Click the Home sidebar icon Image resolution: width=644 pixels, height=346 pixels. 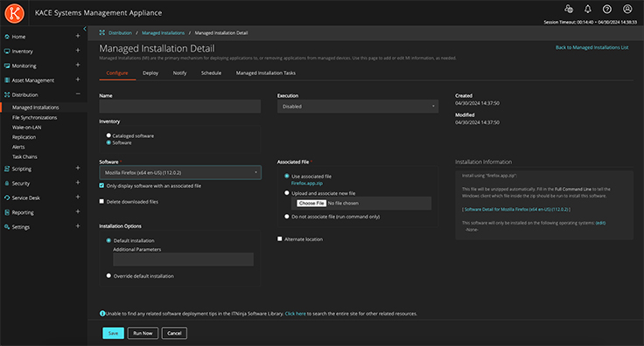7,37
